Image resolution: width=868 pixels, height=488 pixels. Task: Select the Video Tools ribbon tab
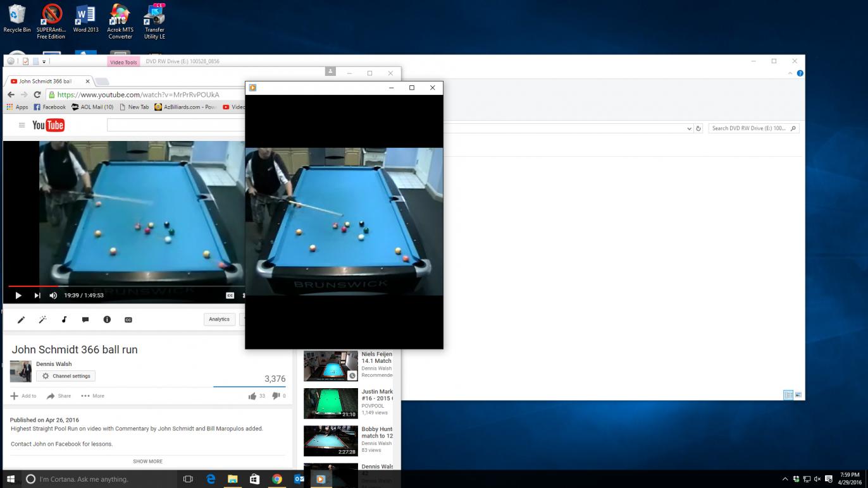(x=123, y=62)
